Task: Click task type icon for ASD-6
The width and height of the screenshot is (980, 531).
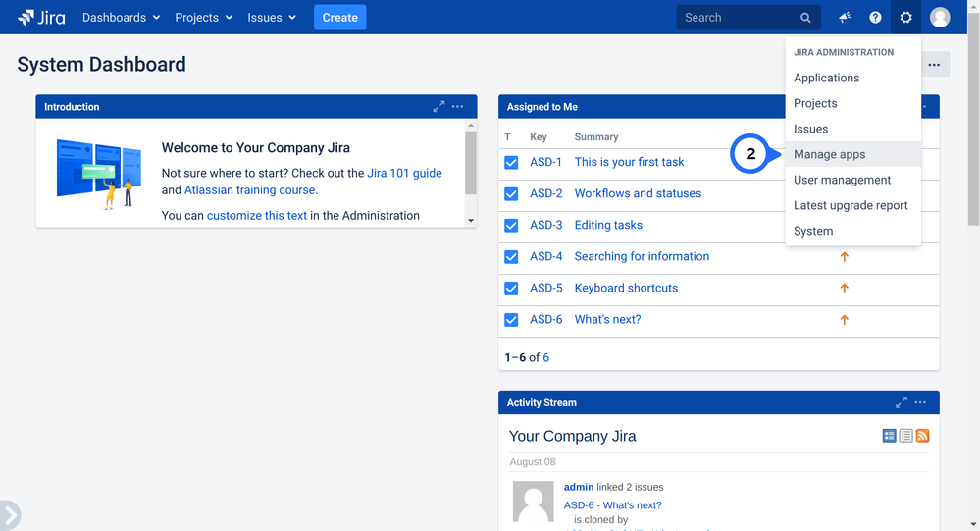Action: [x=511, y=320]
